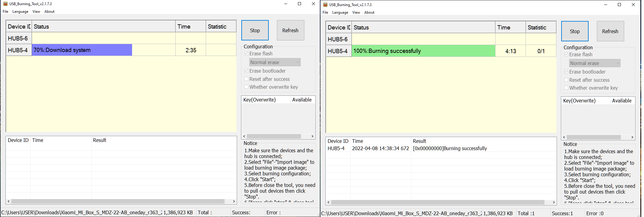The height and width of the screenshot is (217, 644).
Task: Open Normal erase dropdown in the completed burn window
Action: (595, 63)
